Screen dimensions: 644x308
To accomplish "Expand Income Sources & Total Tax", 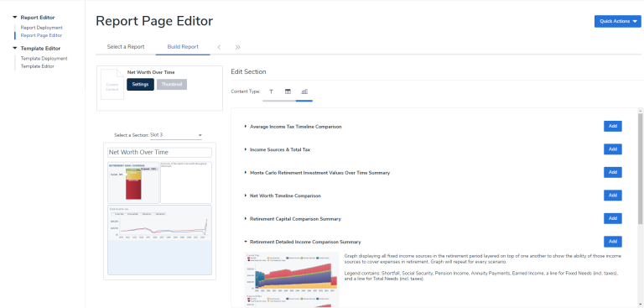I will pos(246,149).
